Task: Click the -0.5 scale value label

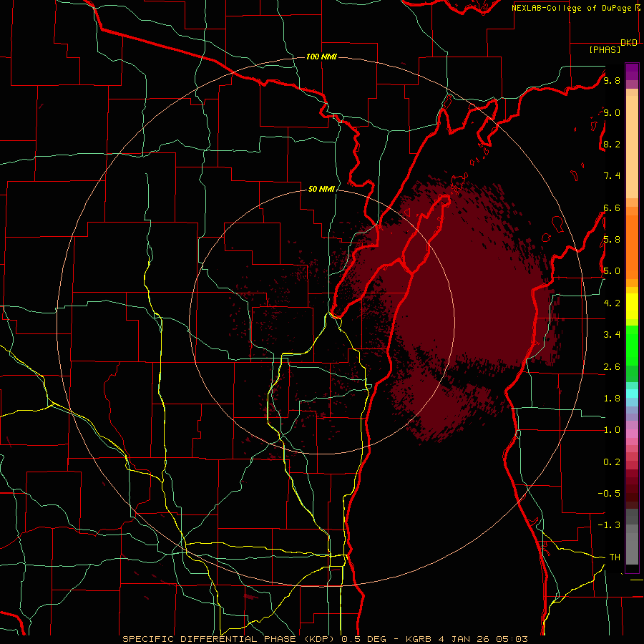Action: [x=609, y=493]
